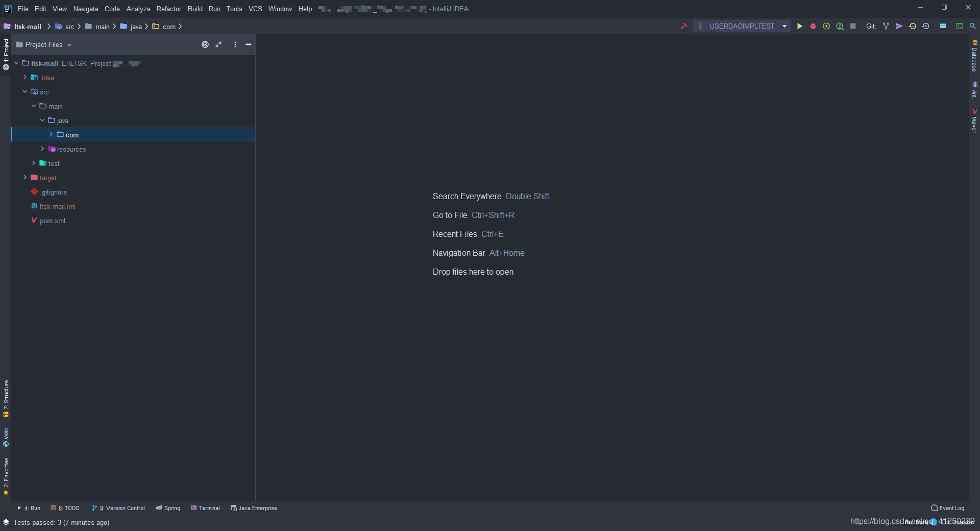This screenshot has width=980, height=531.
Task: Collapse all with the arrows icon
Action: tap(218, 44)
